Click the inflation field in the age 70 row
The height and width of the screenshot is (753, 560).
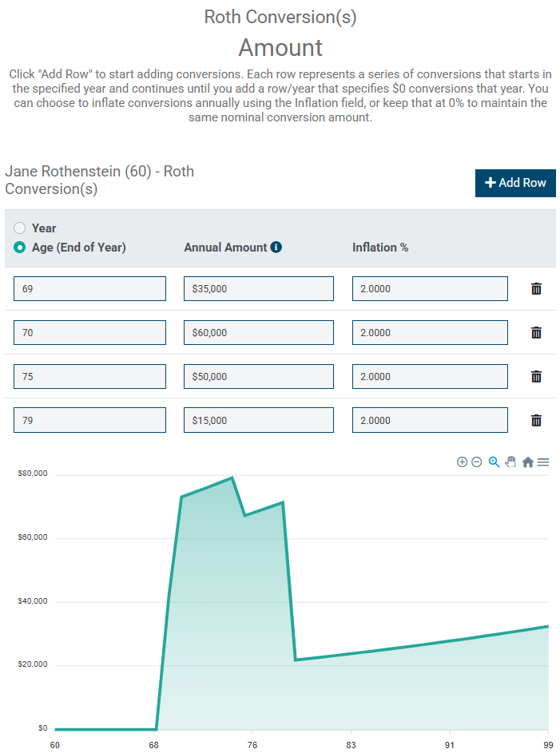(x=430, y=332)
